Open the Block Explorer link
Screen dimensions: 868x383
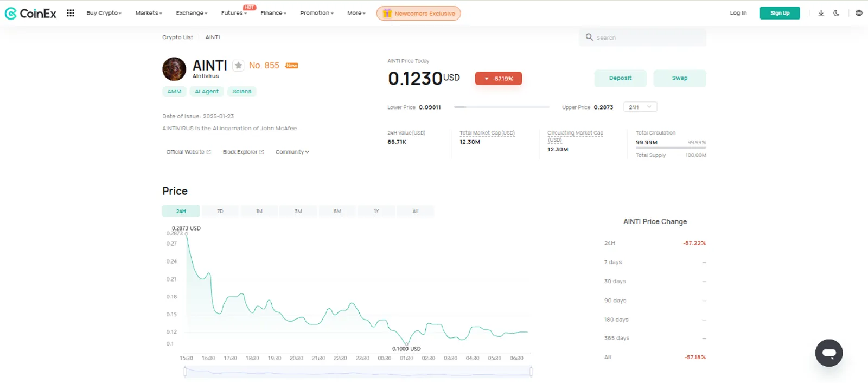pos(243,152)
